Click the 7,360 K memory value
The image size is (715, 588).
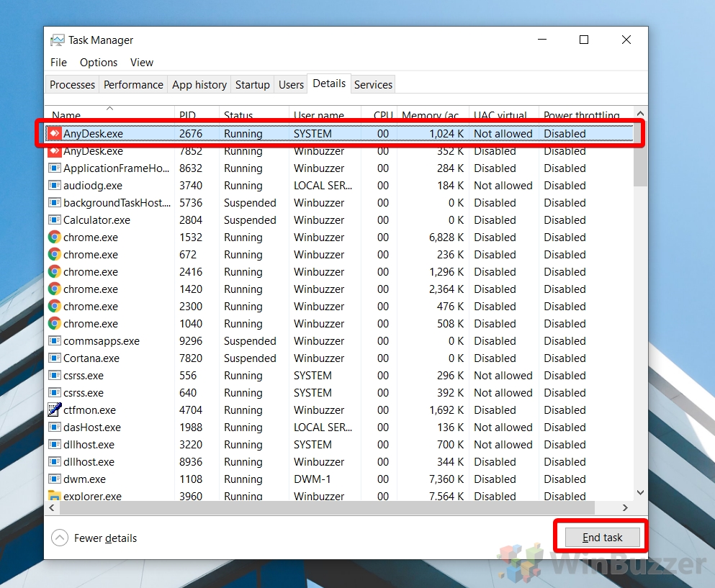pos(446,479)
